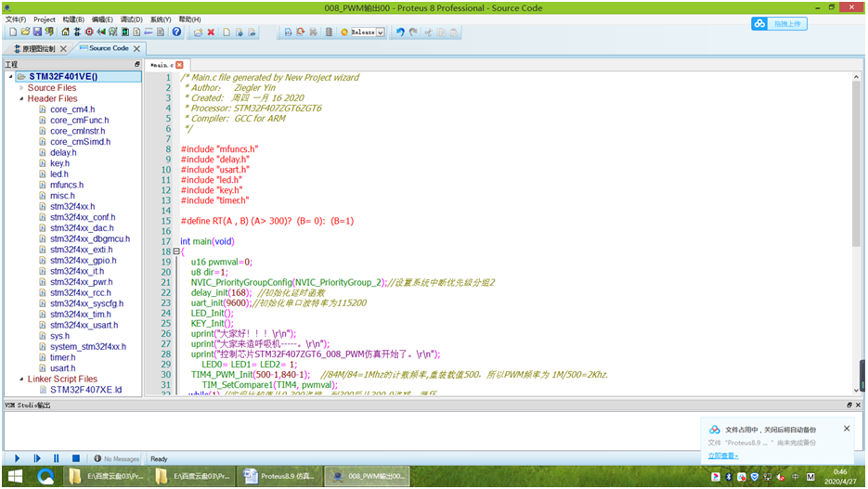Select led.h in project tree
Screen dimensions: 868x489
pyautogui.click(x=59, y=174)
